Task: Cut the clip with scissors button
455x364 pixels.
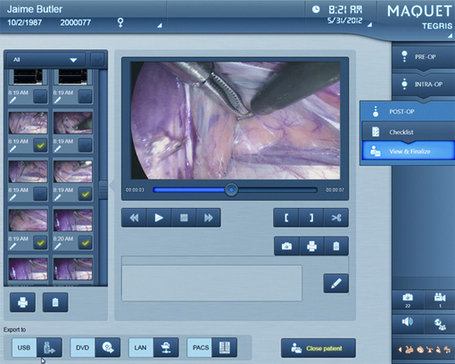Action: 336,218
